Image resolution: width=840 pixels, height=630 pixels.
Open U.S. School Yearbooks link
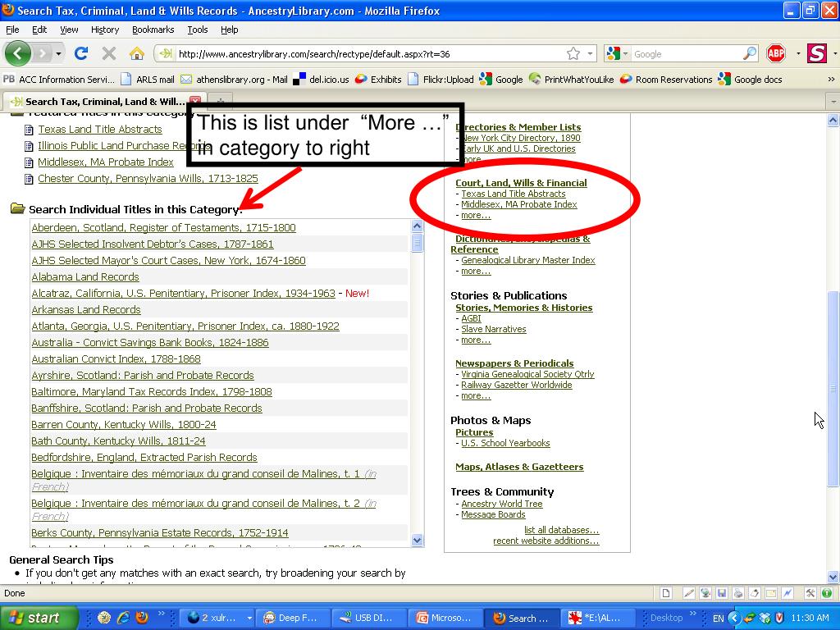(505, 443)
